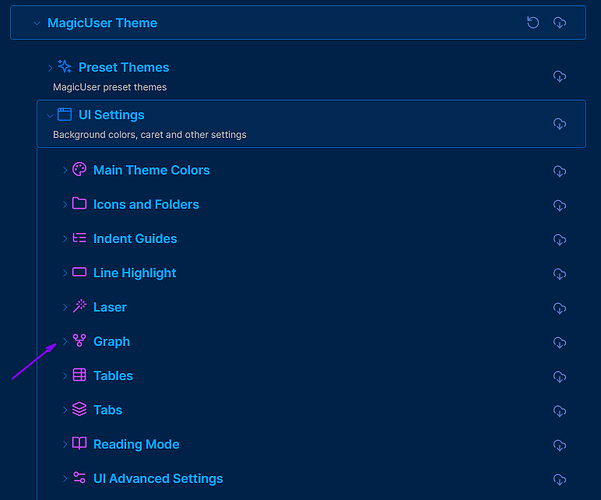Click the node graph icon beside Graph
The image size is (601, 500).
click(79, 340)
